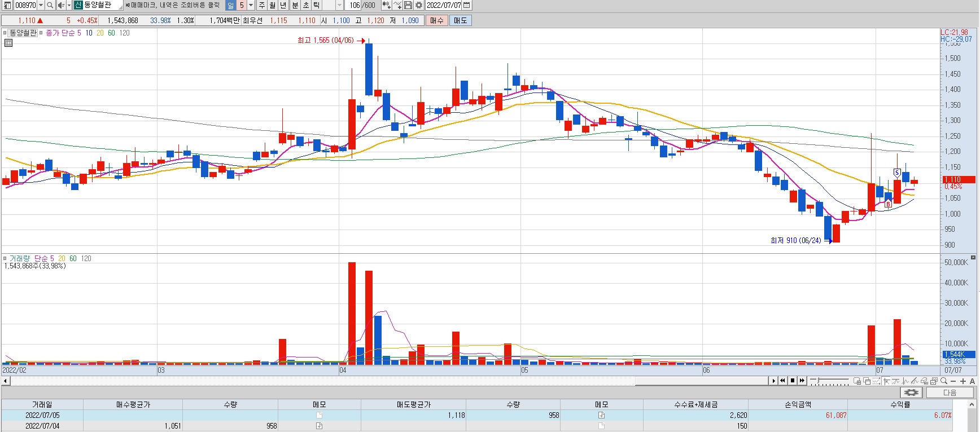Viewport: 980px width, 432px height.
Task: Select the 주 weekly period tab
Action: tap(262, 5)
